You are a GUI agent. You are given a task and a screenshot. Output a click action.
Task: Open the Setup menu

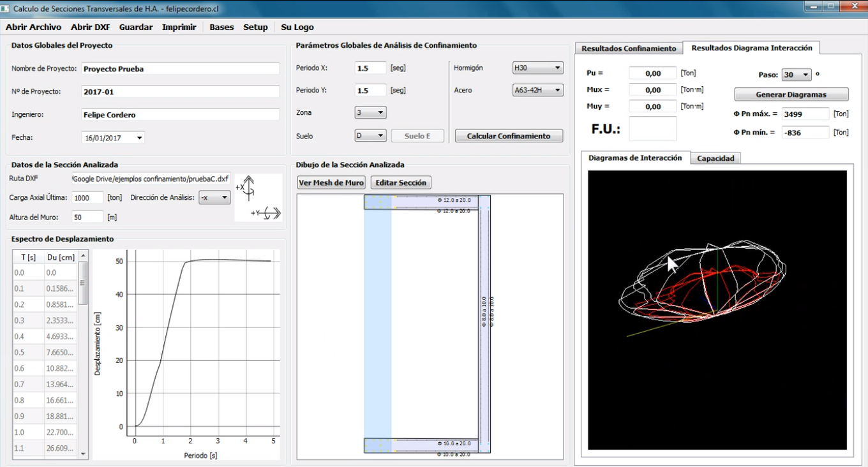point(255,27)
